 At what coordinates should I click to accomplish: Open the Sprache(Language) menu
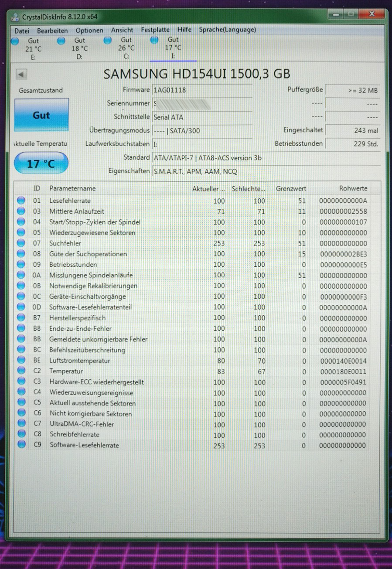[228, 30]
